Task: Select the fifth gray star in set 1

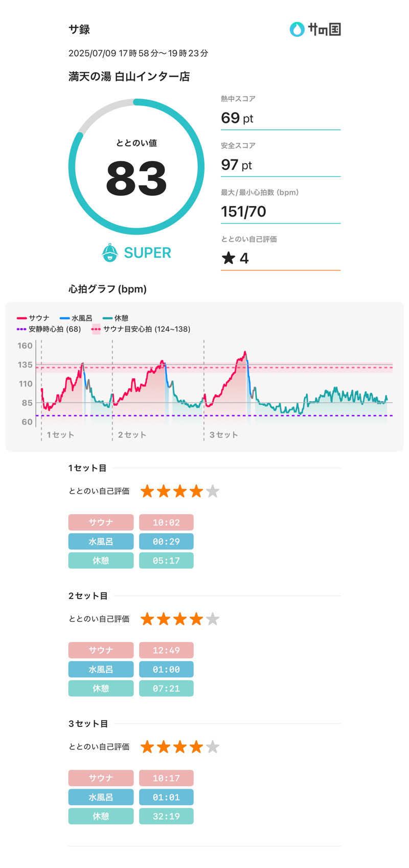Action: [x=213, y=491]
